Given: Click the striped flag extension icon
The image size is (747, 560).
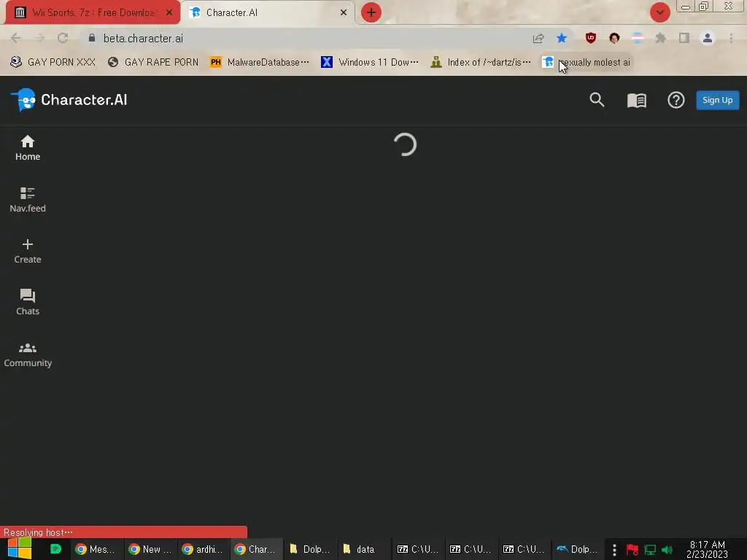Looking at the screenshot, I should point(638,38).
